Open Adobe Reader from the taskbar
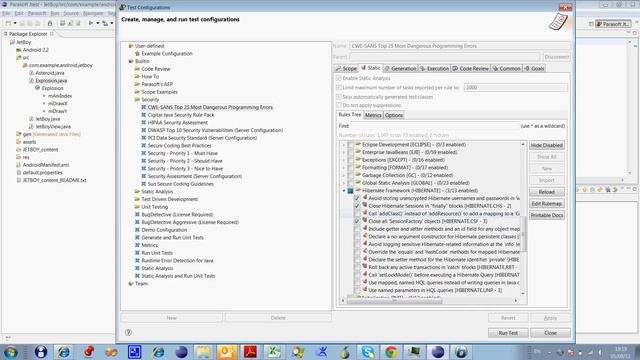 point(250,352)
